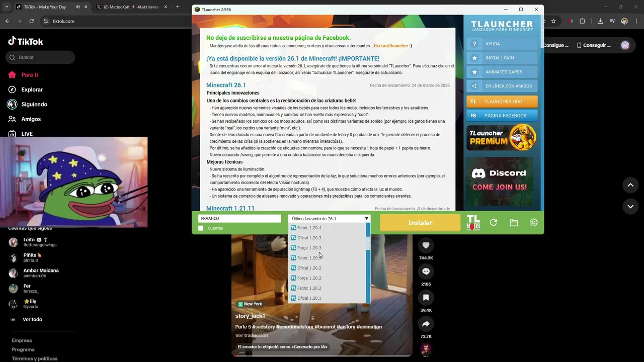Share the video showing 72.7K shares
This screenshot has height=362, width=644.
click(426, 324)
